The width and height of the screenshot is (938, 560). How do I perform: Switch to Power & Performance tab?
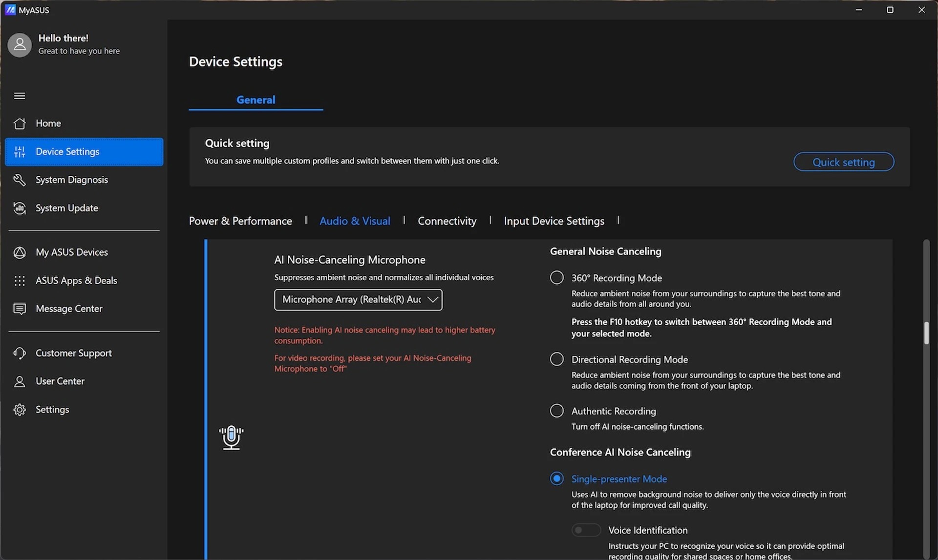[x=240, y=221]
